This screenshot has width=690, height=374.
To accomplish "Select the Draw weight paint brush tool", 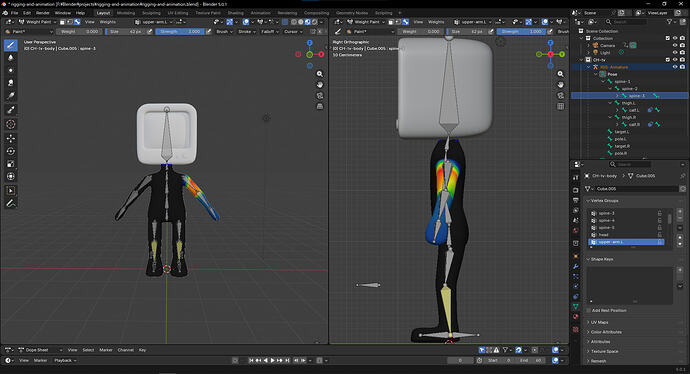I will (x=11, y=45).
